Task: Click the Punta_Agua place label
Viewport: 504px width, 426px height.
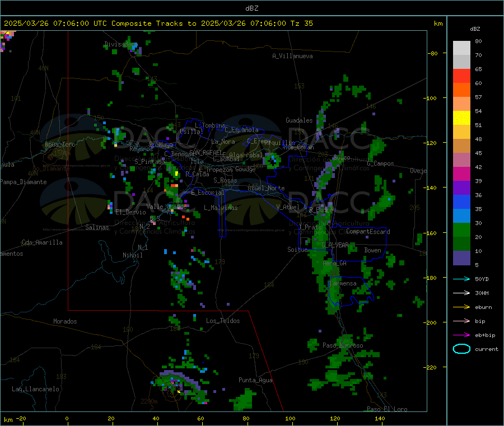Action: tap(255, 380)
